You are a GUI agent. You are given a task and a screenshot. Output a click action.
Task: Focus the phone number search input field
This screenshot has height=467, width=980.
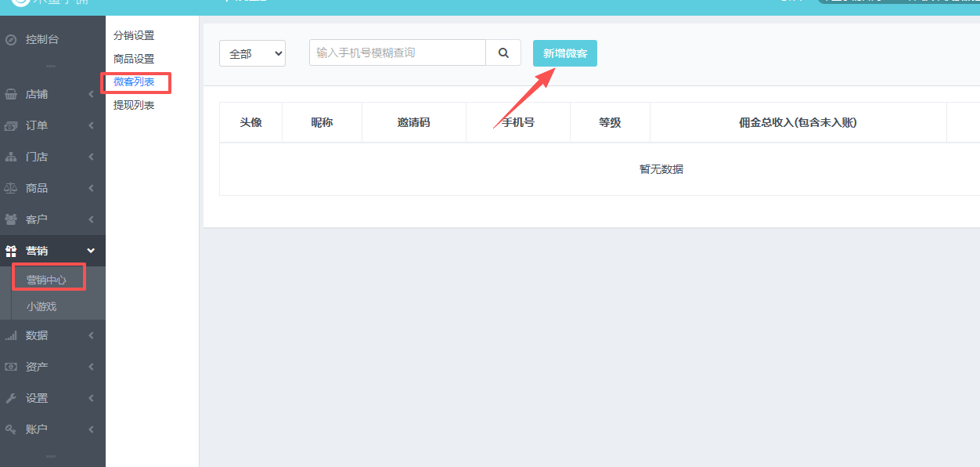click(397, 53)
